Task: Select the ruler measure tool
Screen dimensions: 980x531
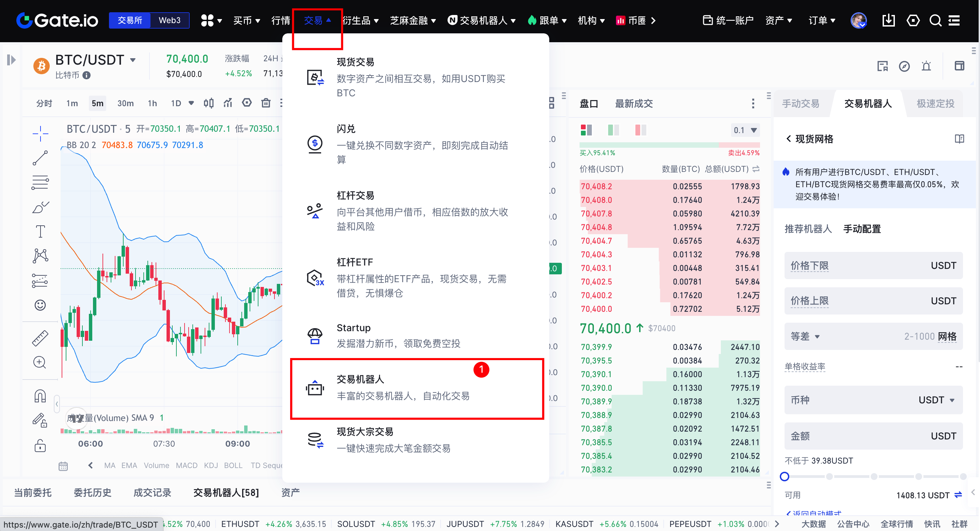Action: [x=40, y=338]
